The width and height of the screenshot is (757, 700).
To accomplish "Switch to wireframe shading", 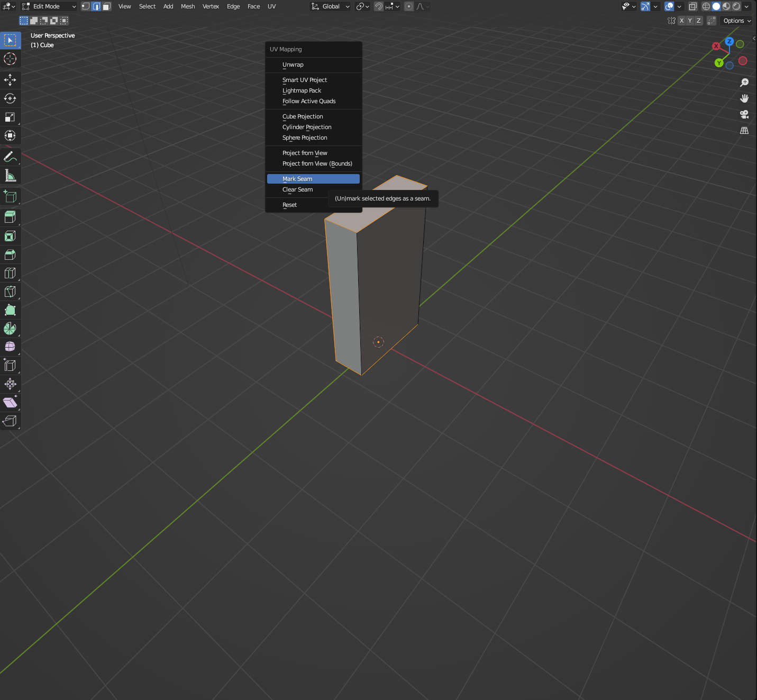I will [x=706, y=6].
